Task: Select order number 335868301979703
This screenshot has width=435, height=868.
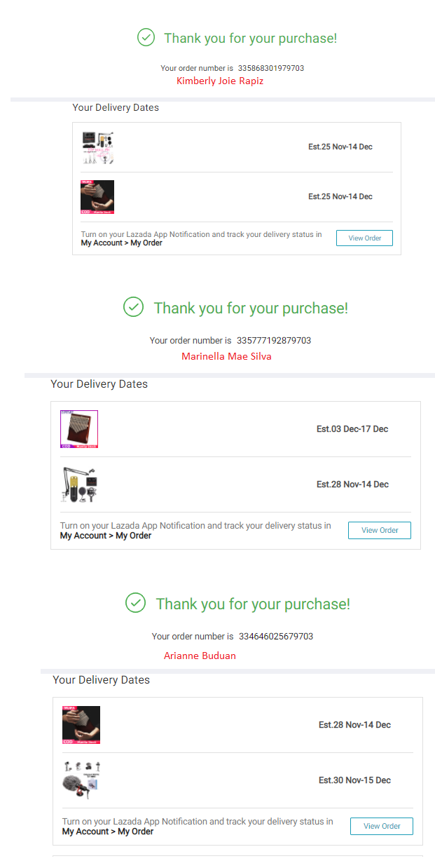Action: coord(271,68)
